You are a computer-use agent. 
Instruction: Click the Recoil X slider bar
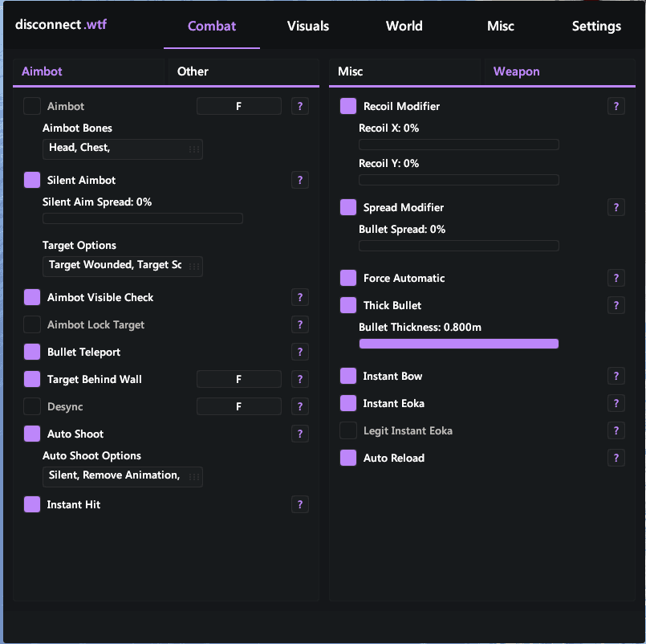458,145
